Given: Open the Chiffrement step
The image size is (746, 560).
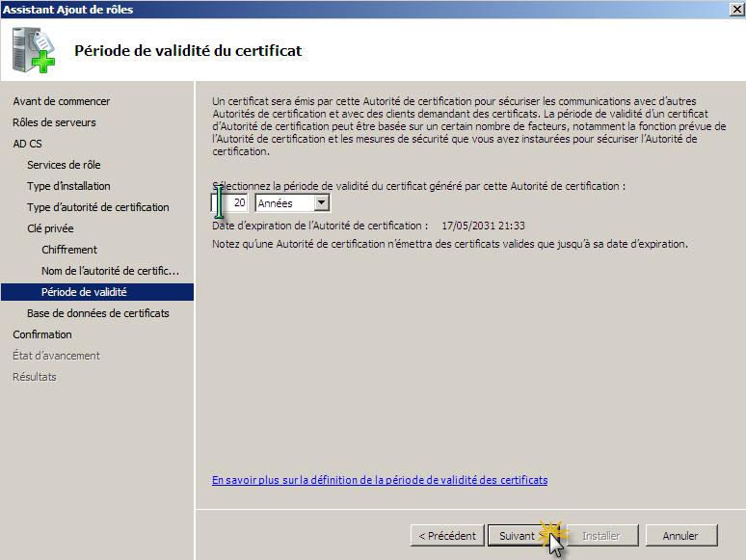Looking at the screenshot, I should (69, 250).
